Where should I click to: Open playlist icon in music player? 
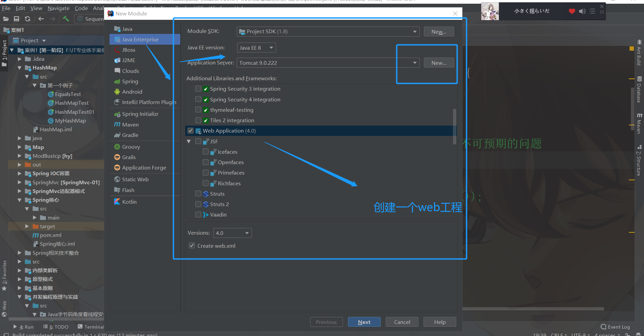pyautogui.click(x=592, y=11)
